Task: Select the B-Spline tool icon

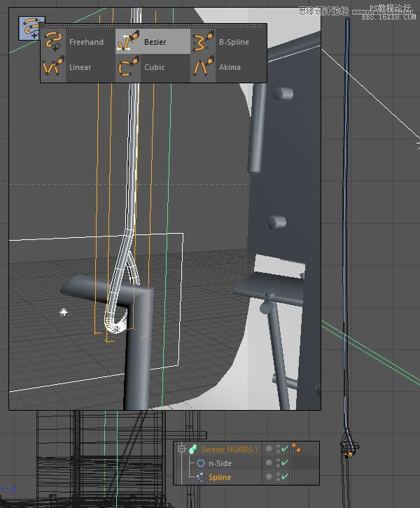Action: 203,41
